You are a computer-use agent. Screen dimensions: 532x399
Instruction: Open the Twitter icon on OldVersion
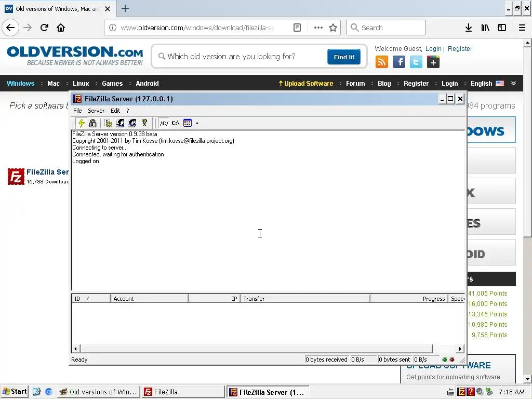[416, 62]
